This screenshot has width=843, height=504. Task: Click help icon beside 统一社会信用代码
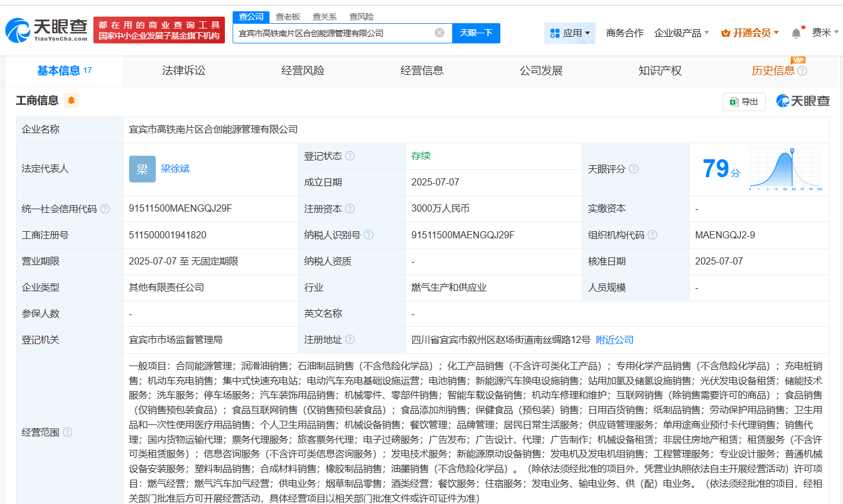pos(105,209)
